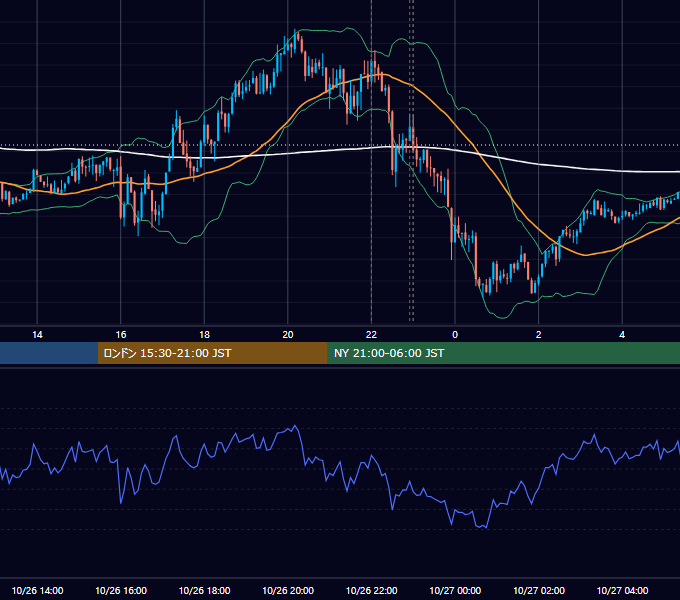Screen dimensions: 680x600
Task: Click the 10/26 18:00 date label
Action: click(x=204, y=590)
